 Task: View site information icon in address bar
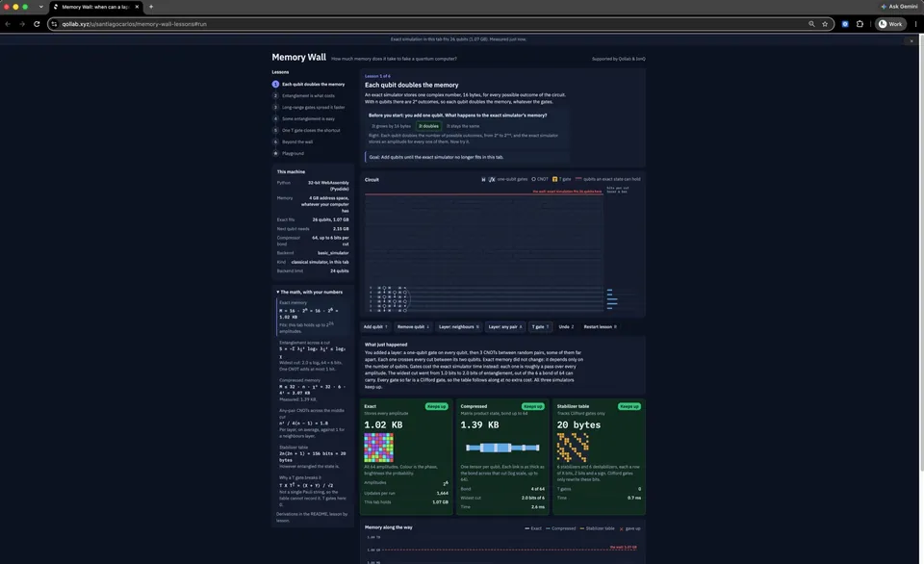54,24
